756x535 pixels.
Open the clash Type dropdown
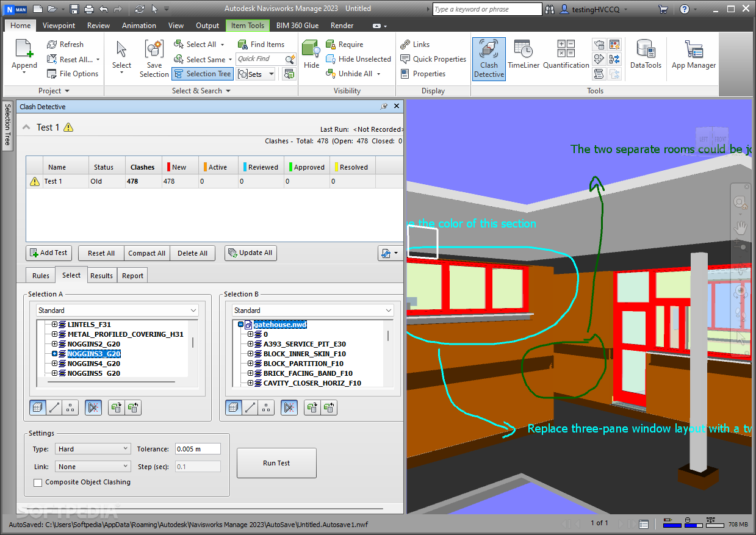coord(93,449)
